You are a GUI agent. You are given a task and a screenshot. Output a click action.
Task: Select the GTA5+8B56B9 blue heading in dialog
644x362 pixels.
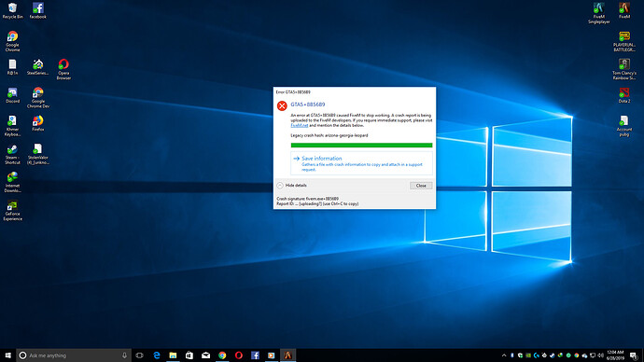click(x=308, y=104)
